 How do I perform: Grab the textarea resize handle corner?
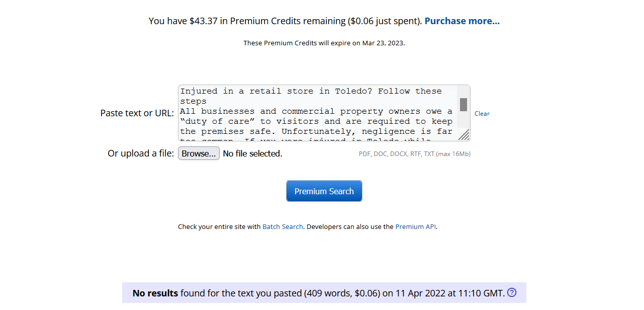(464, 135)
